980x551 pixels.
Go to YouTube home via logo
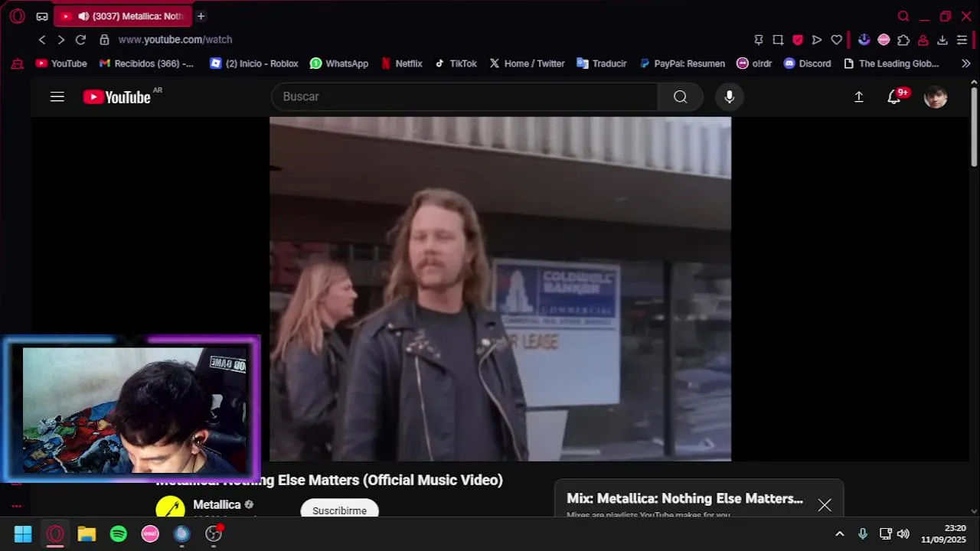(x=117, y=96)
